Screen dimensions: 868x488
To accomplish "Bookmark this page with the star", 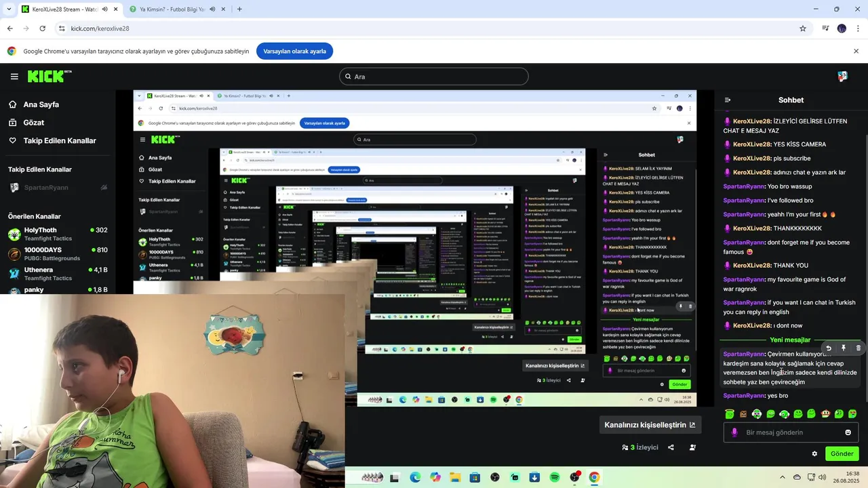I will (803, 28).
